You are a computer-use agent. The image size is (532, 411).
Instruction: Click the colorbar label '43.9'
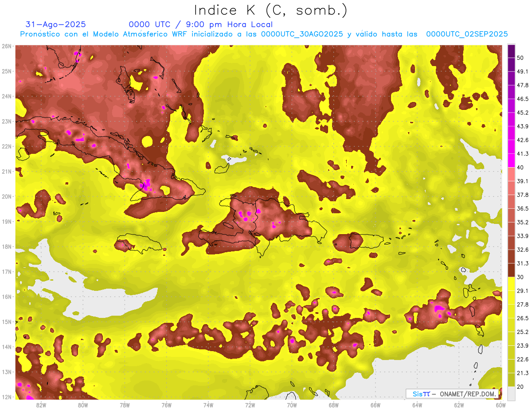523,126
